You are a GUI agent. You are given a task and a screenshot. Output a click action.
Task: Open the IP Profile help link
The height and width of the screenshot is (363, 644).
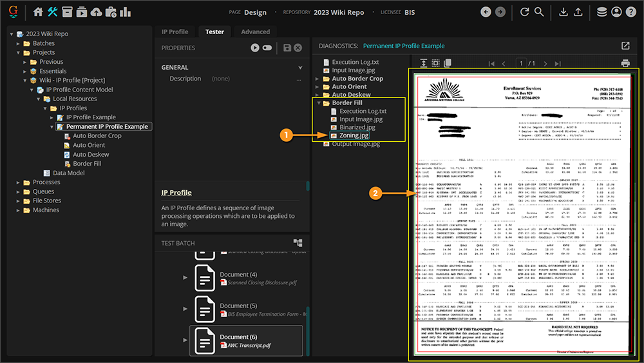pos(176,192)
